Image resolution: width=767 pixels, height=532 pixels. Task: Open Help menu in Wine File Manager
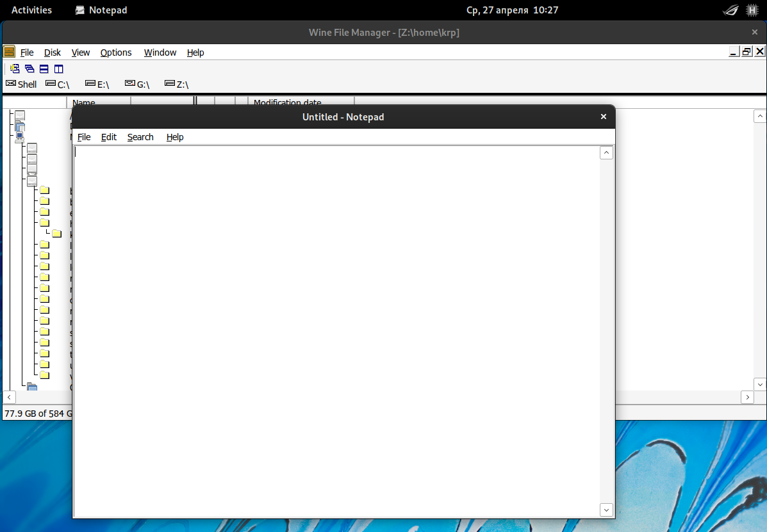coord(195,52)
